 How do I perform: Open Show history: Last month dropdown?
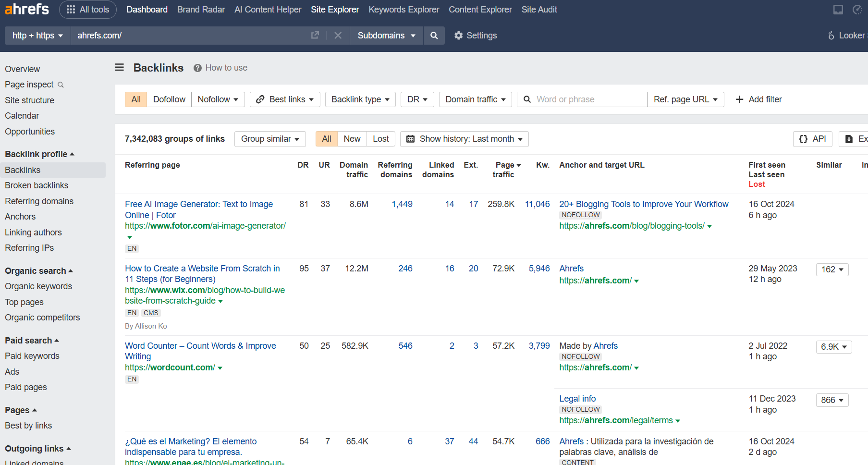[x=465, y=139]
